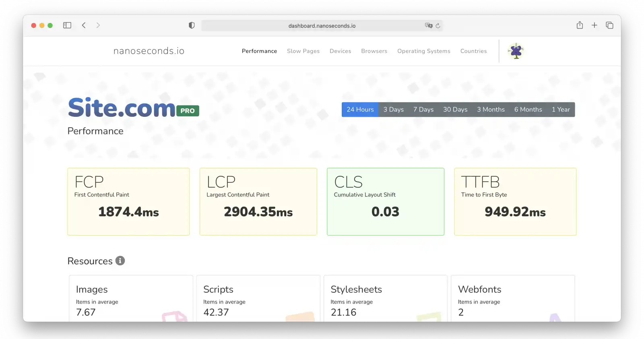644x339 pixels.
Task: Go back with the browser back arrow
Action: (x=84, y=25)
